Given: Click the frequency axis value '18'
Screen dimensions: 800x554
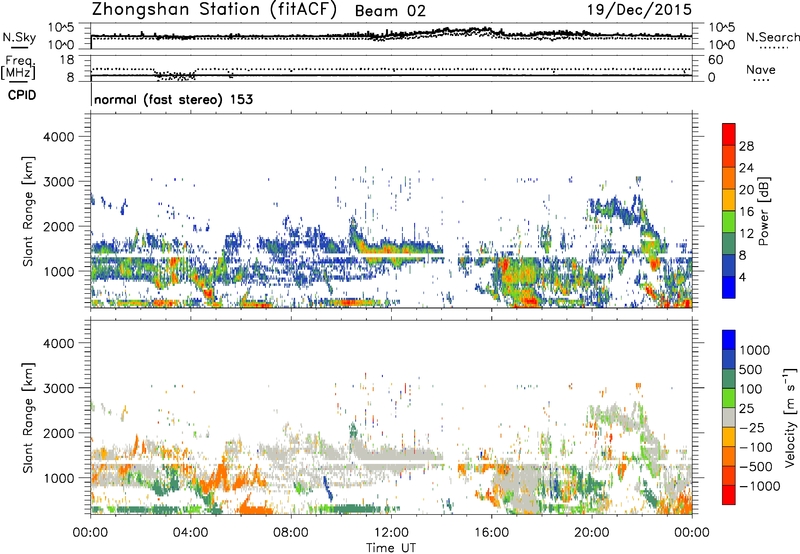Looking at the screenshot, I should [x=67, y=60].
